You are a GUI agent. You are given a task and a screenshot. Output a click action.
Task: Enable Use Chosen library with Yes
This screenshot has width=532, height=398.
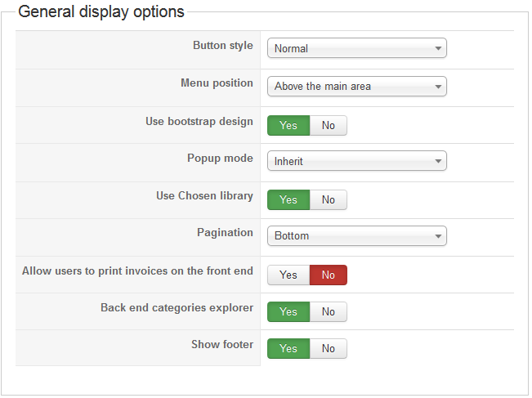[288, 199]
